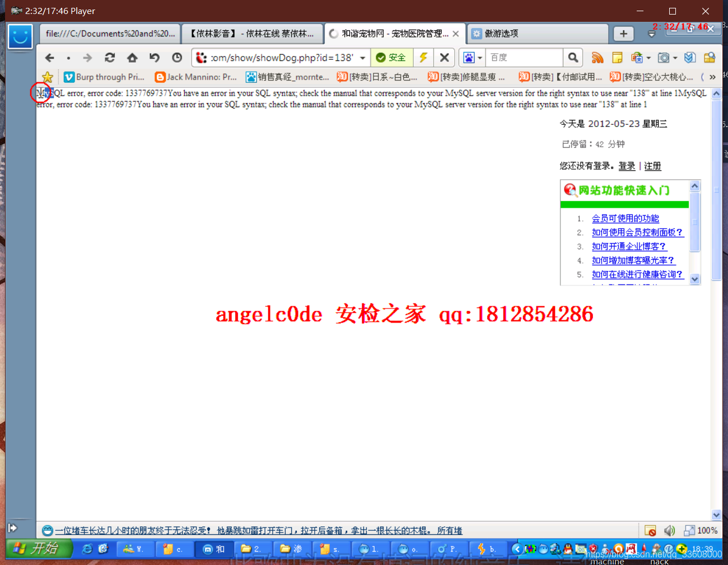Click the sound speaker status icon
Screen dimensions: 728x565
point(669,530)
